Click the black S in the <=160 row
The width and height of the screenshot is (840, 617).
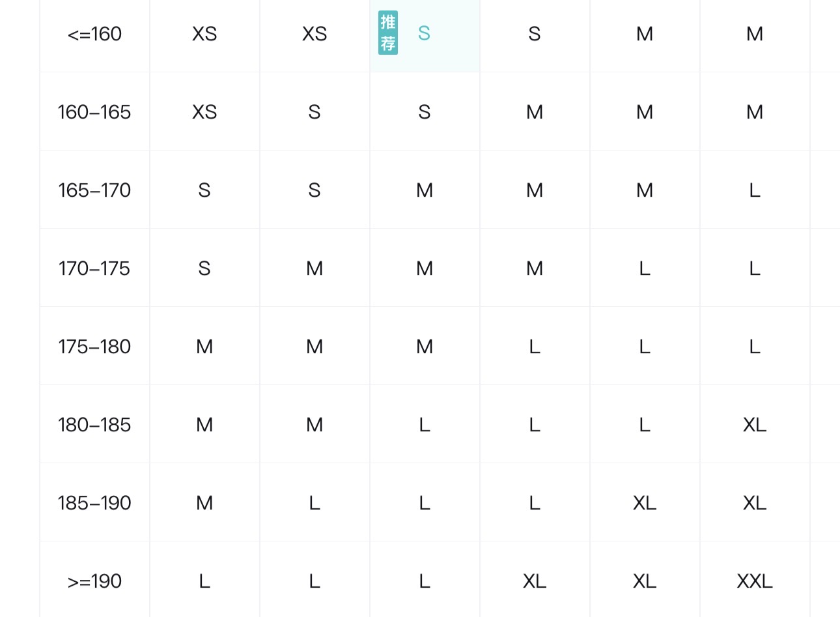[x=535, y=34]
